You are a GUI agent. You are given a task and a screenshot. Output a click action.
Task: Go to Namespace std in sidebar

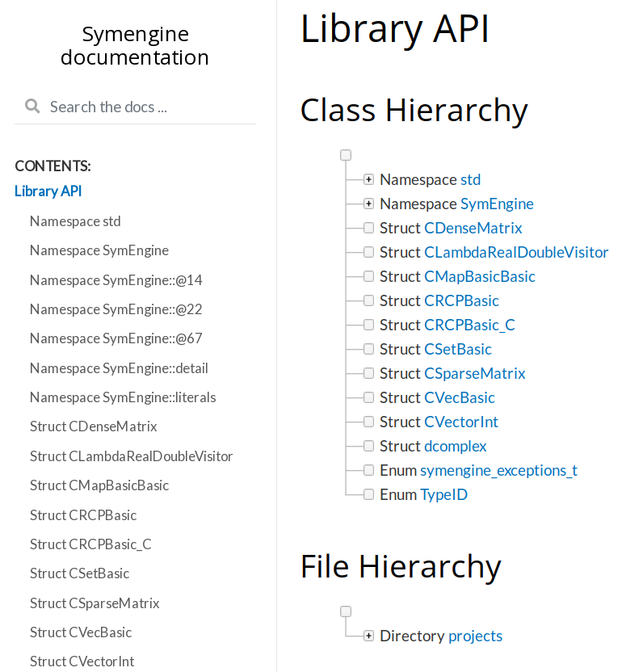75,221
